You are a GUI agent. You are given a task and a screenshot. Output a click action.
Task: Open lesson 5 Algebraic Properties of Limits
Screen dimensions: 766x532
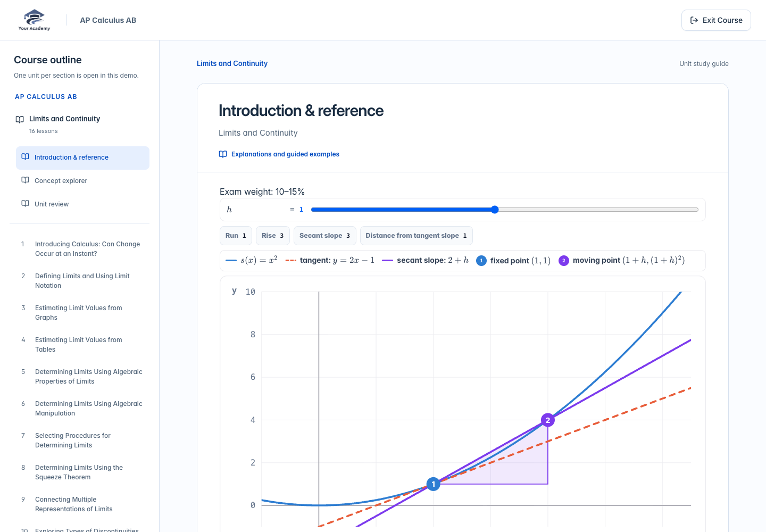tap(82, 377)
